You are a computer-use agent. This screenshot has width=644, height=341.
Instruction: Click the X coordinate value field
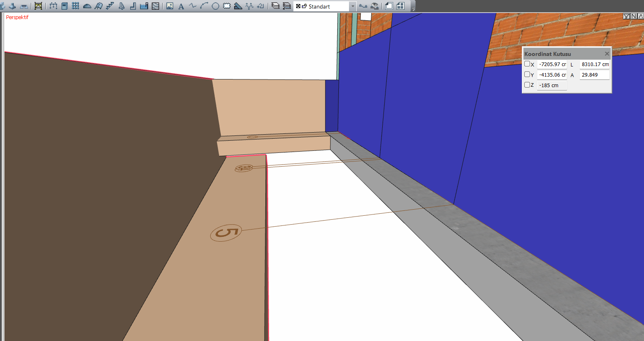click(x=552, y=64)
